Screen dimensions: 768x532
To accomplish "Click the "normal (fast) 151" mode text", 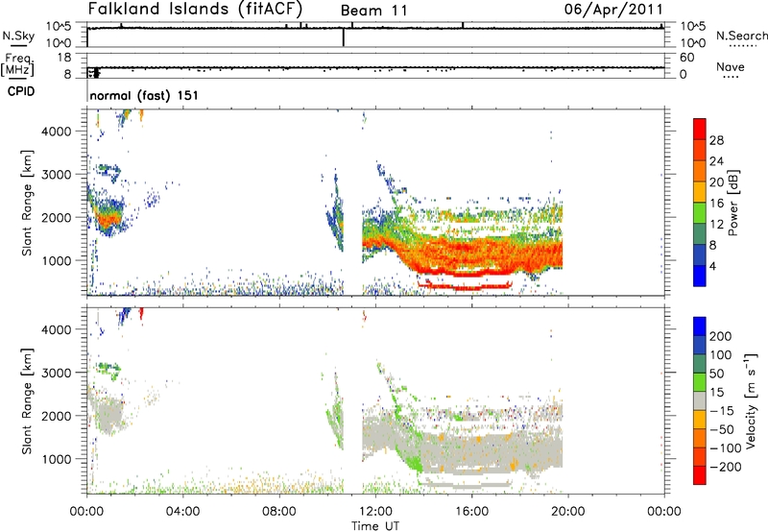I will [x=144, y=95].
